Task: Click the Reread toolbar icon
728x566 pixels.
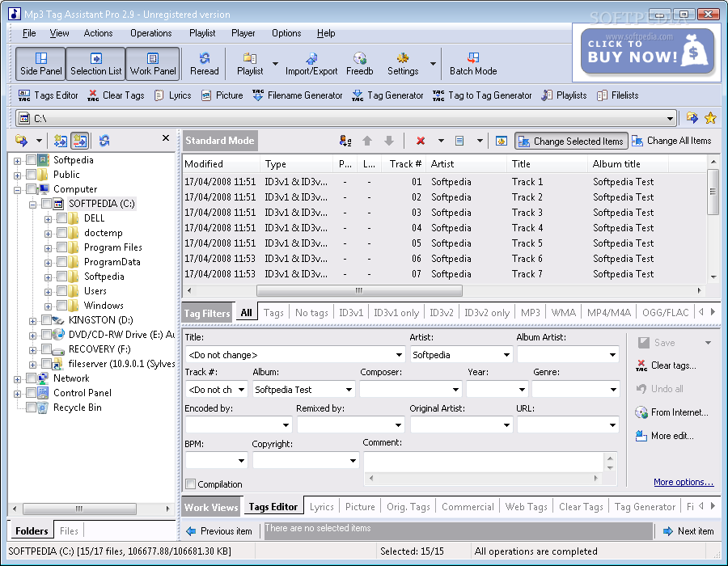Action: 205,64
